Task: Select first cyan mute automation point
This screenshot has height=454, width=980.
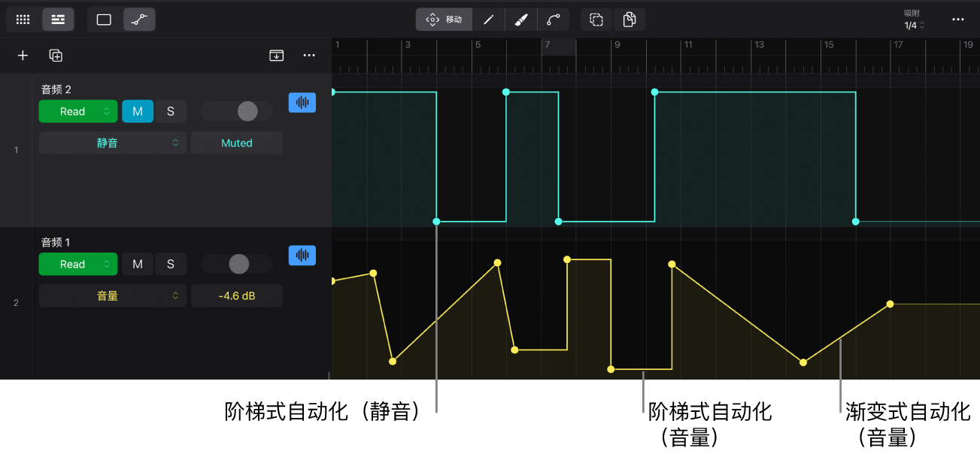Action: point(332,92)
